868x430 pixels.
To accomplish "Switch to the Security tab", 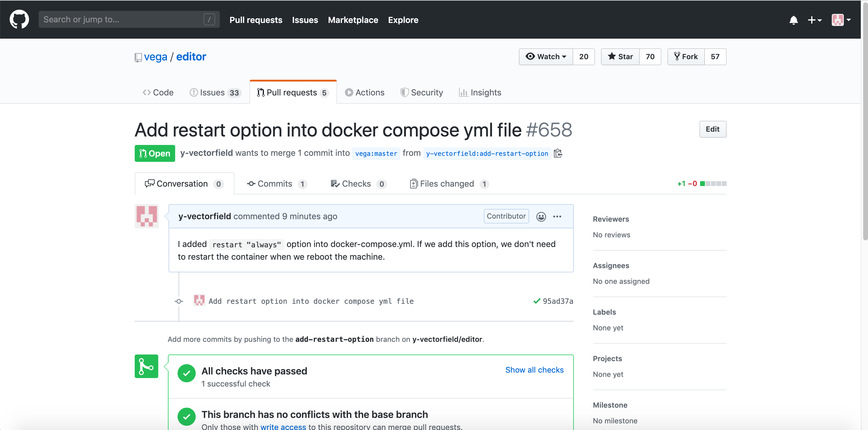I will 422,92.
